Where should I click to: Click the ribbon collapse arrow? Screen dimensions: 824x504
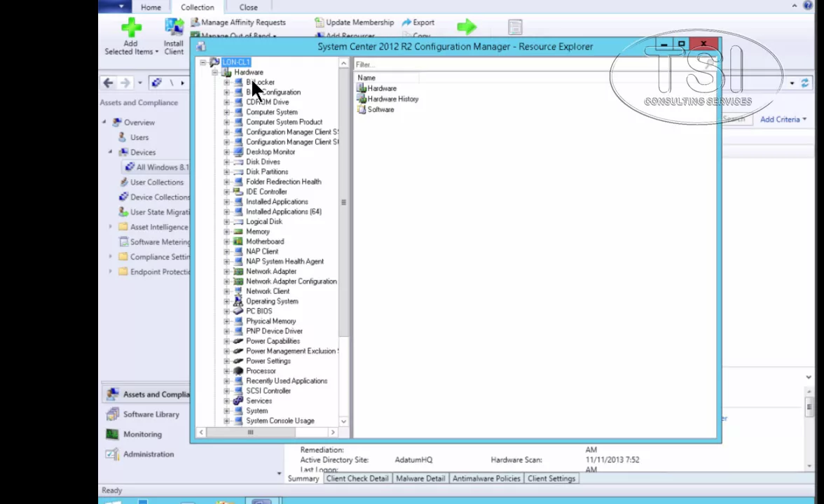794,6
